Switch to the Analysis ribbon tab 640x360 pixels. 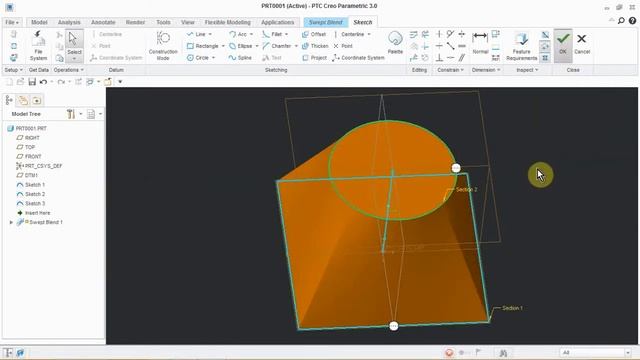point(69,22)
